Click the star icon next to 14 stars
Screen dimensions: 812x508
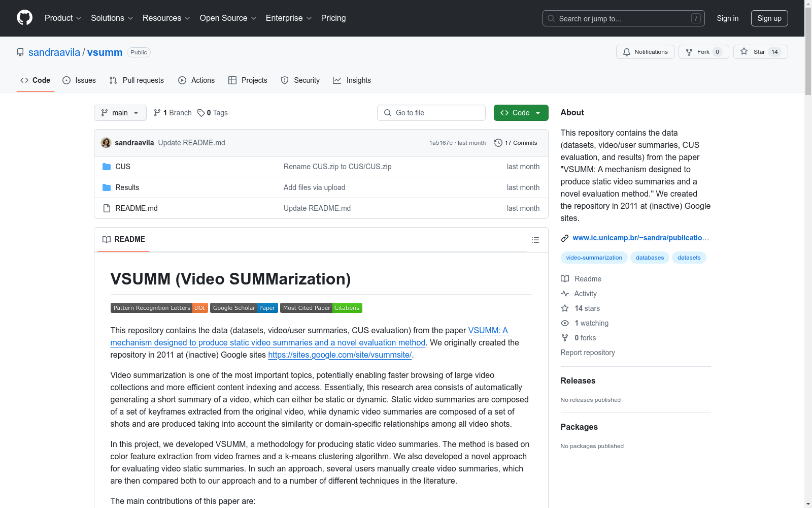pos(565,308)
